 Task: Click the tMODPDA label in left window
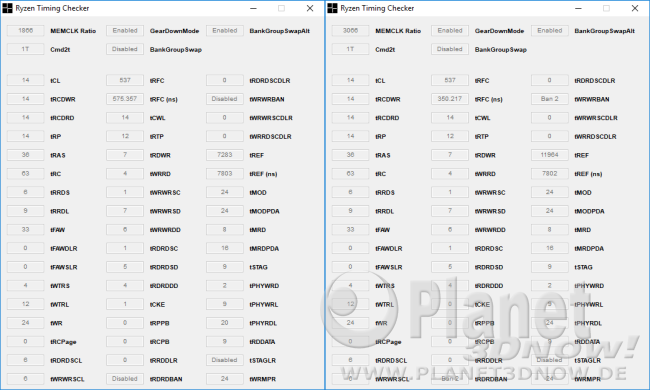pos(264,211)
